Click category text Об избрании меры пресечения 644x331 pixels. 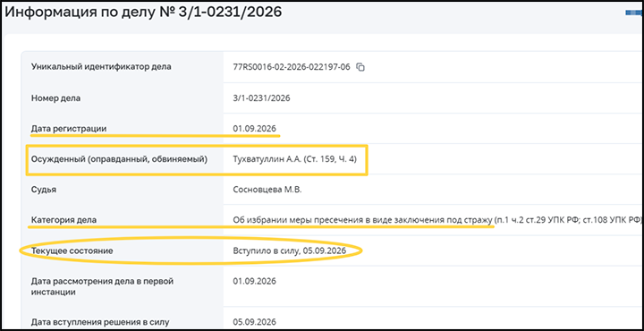pos(298,220)
